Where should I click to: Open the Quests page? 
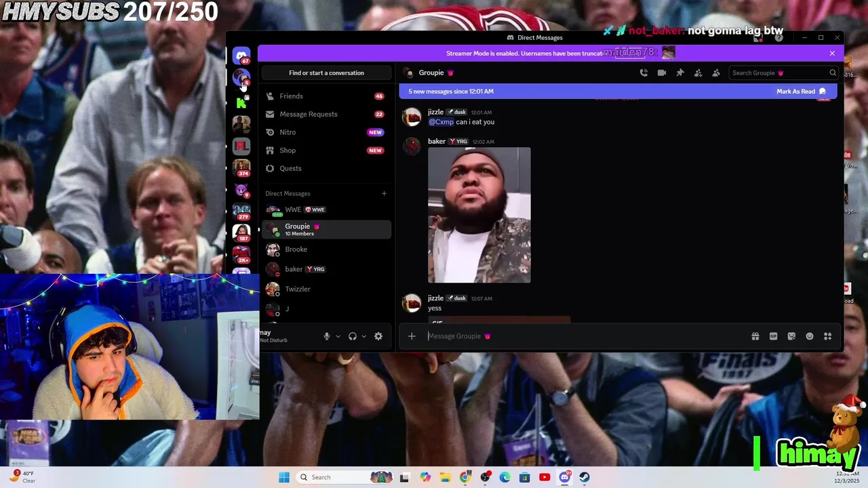click(x=326, y=168)
